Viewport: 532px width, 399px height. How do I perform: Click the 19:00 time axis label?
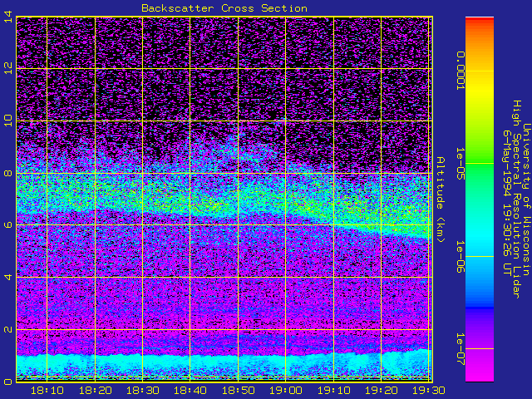point(286,391)
